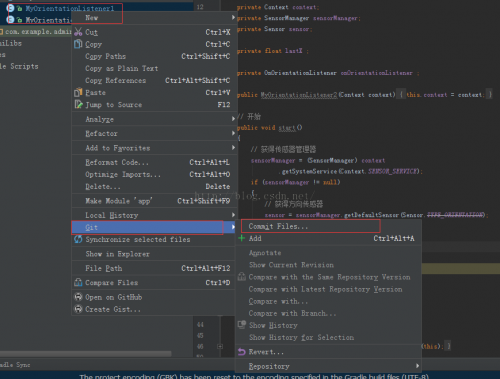The height and width of the screenshot is (379, 500).
Task: Click the Create Gist GitHub icon
Action: [x=78, y=309]
